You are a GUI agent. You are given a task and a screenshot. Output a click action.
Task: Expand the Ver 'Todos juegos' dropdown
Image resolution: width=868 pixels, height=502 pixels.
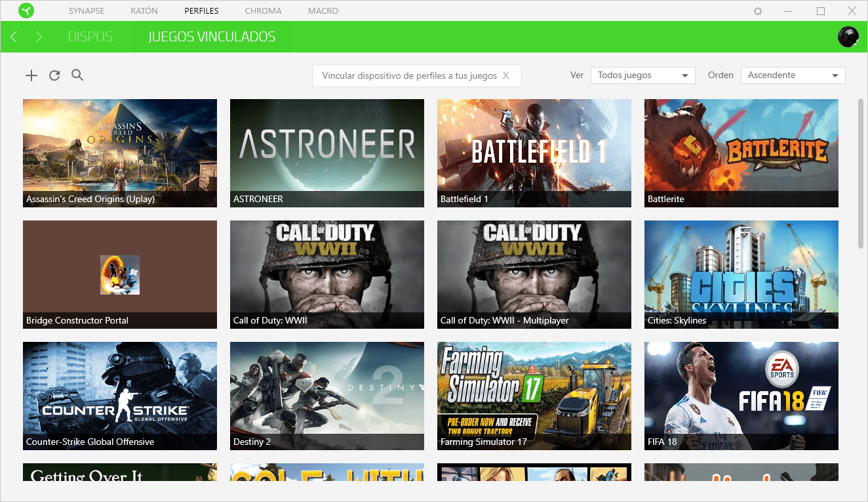pyautogui.click(x=642, y=75)
